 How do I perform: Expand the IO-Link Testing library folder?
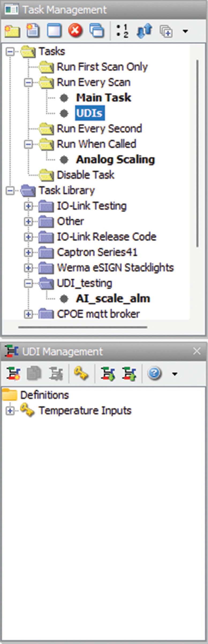coord(28,206)
